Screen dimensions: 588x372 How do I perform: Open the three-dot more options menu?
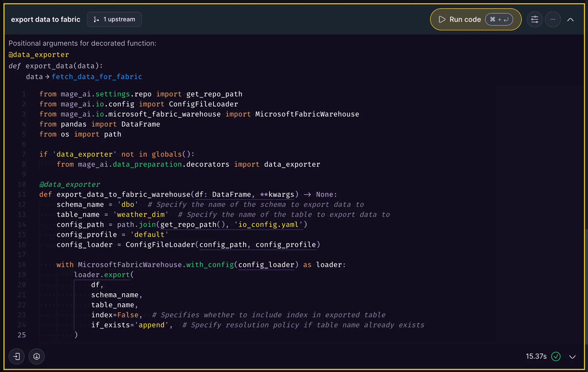point(553,20)
